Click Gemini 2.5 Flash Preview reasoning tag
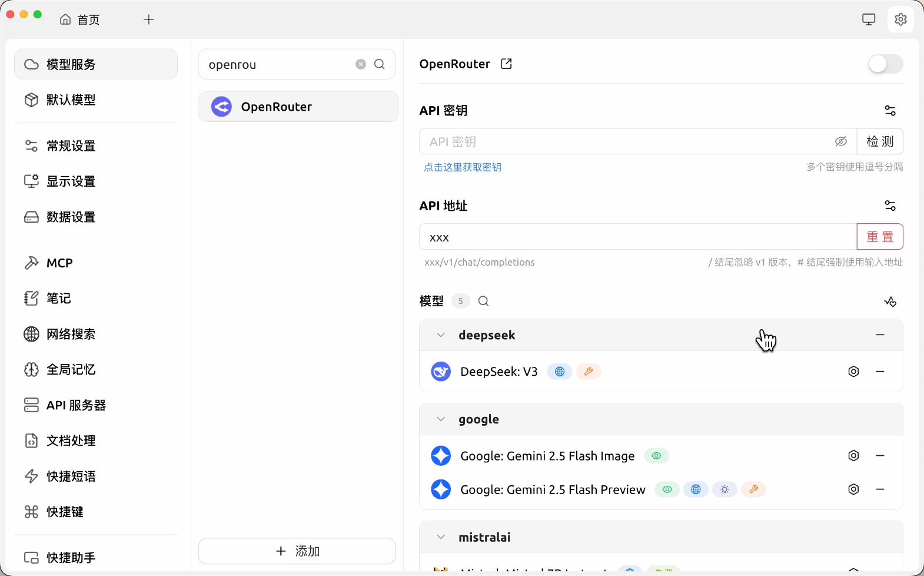 coord(724,489)
